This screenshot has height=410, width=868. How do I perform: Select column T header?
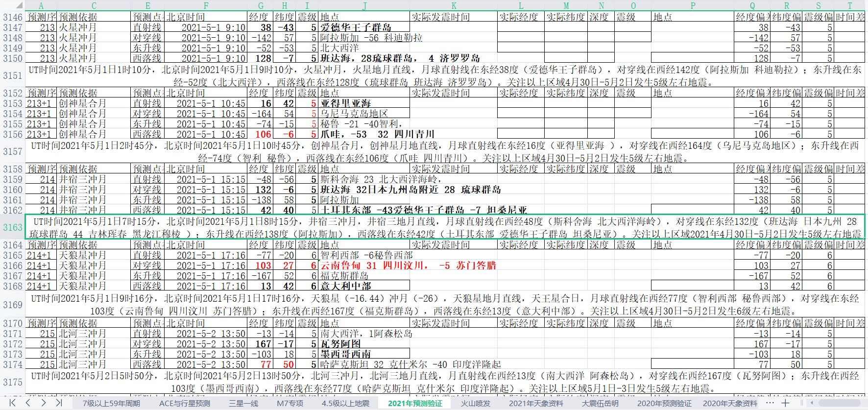pyautogui.click(x=850, y=6)
